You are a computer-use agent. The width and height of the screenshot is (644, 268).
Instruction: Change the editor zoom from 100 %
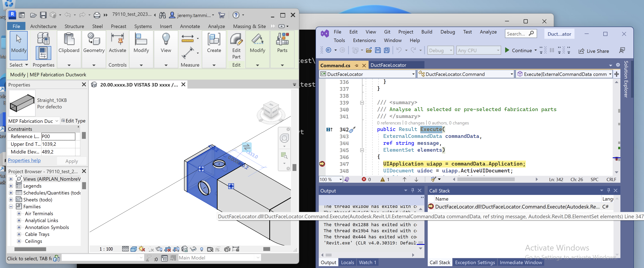coord(331,179)
